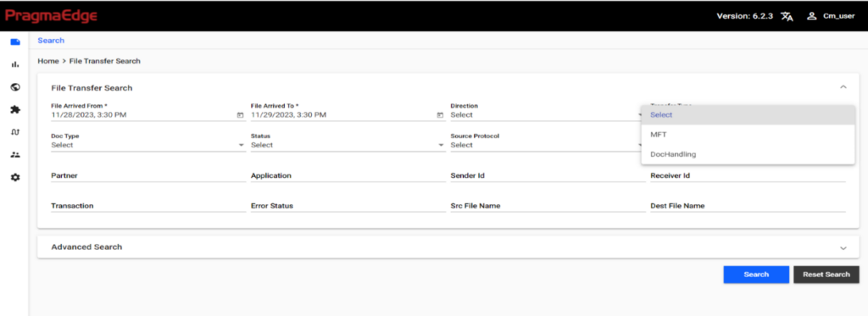This screenshot has width=868, height=316.
Task: Click the Sender Id input field
Action: point(548,175)
